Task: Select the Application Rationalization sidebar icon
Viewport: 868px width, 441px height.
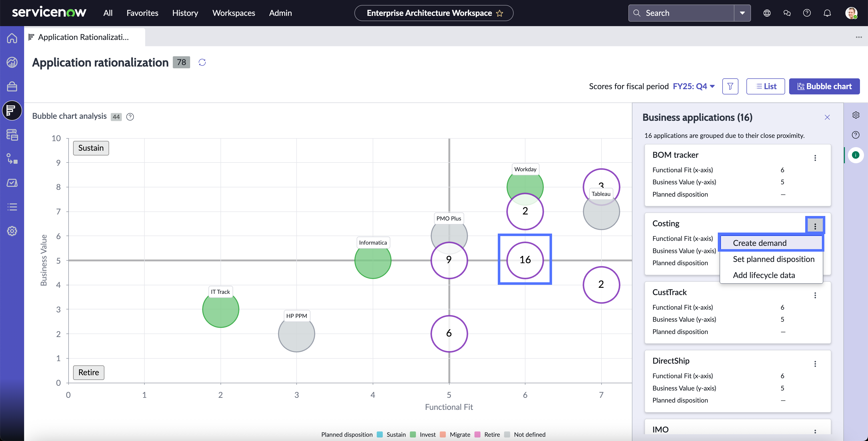Action: point(12,111)
